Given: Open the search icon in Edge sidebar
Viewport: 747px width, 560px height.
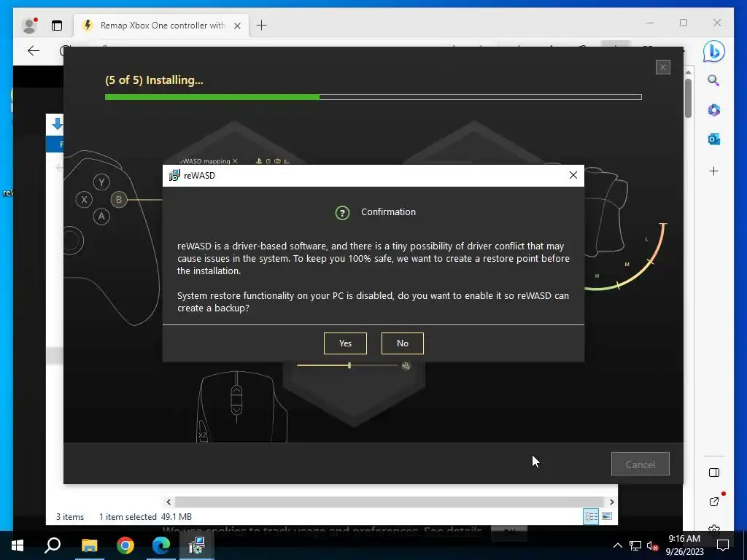Looking at the screenshot, I should coord(713,80).
